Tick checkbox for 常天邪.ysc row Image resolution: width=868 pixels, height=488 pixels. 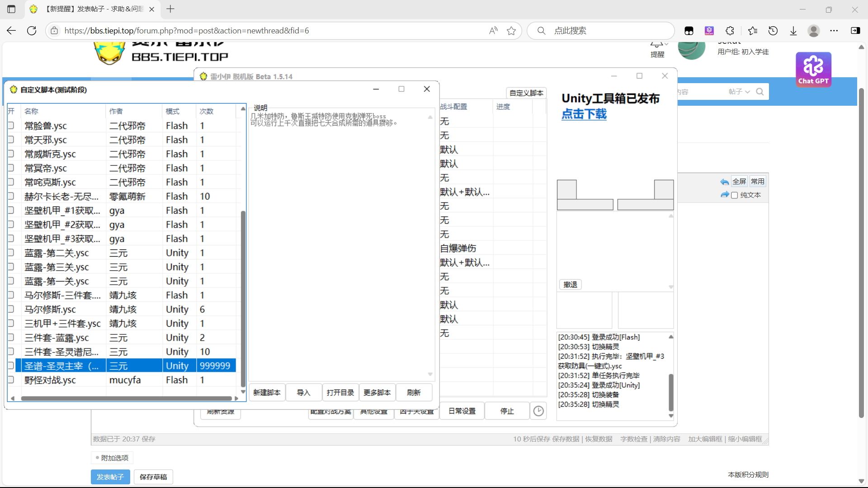11,140
